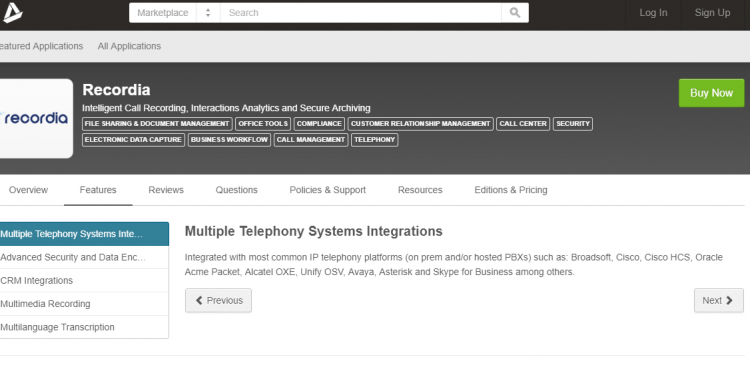Screen dimensions: 750x365
Task: Select the Call Management tag
Action: click(x=311, y=140)
